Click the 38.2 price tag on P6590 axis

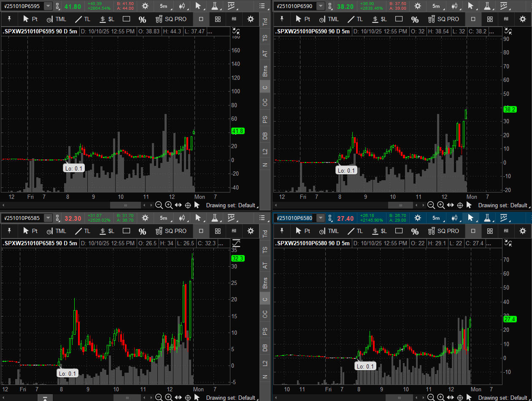[x=510, y=109]
